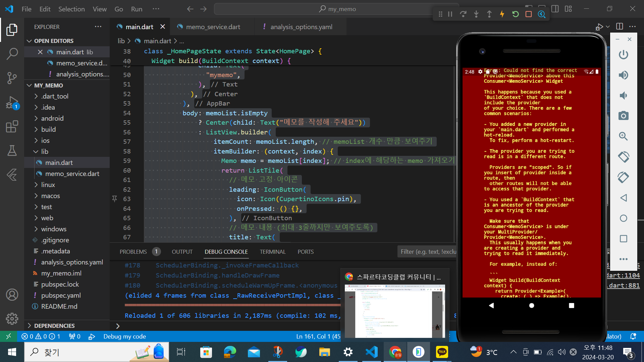Open run options dropdown arrow
The width and height of the screenshot is (644, 362).
tap(608, 26)
